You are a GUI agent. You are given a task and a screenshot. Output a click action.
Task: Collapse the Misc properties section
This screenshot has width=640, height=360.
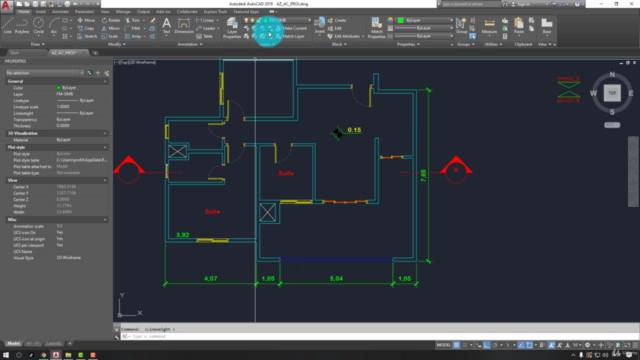tap(105, 220)
